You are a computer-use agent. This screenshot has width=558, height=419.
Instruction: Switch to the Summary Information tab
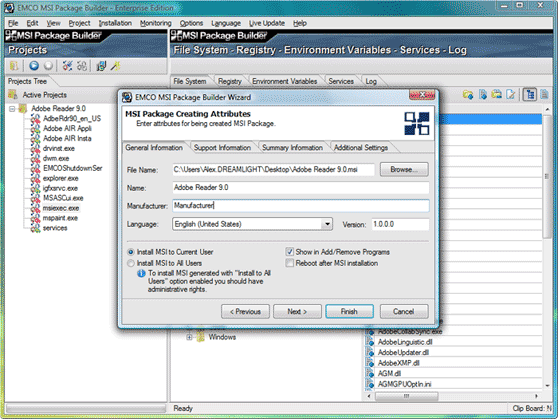pos(293,147)
